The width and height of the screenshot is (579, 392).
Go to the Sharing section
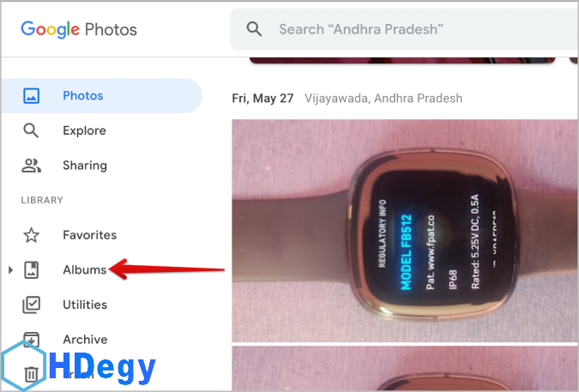pyautogui.click(x=85, y=166)
